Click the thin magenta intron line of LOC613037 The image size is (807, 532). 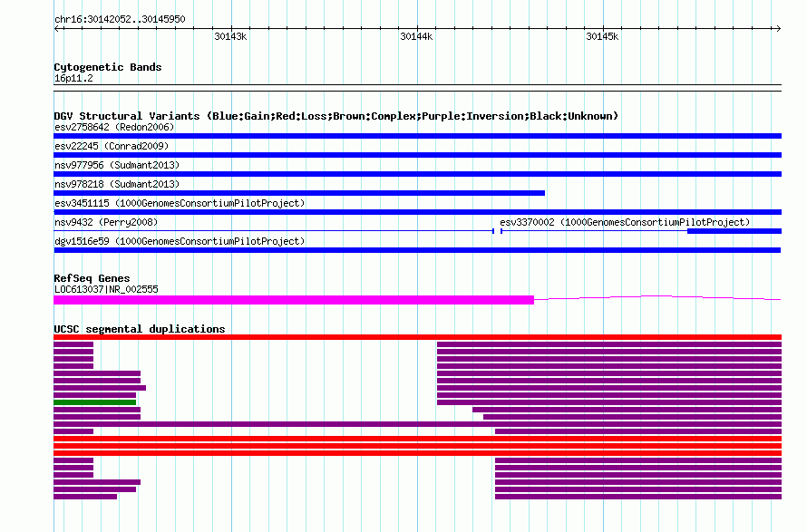coord(657,297)
